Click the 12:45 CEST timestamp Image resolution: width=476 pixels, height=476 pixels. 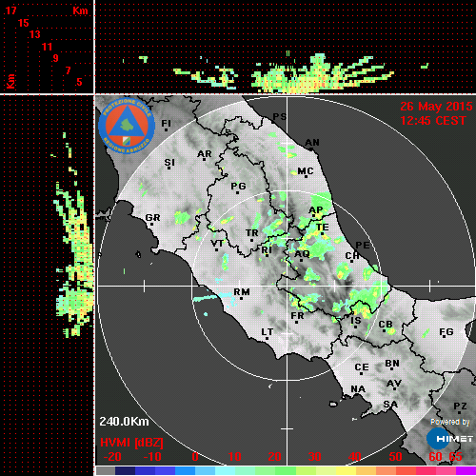tap(433, 121)
